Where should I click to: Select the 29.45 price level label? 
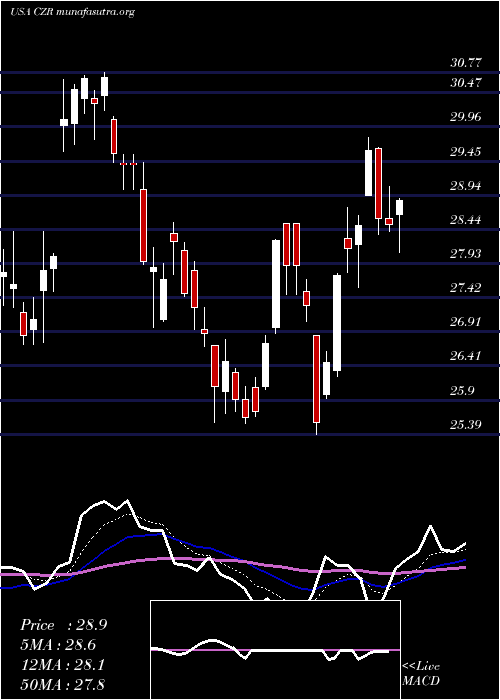point(466,152)
